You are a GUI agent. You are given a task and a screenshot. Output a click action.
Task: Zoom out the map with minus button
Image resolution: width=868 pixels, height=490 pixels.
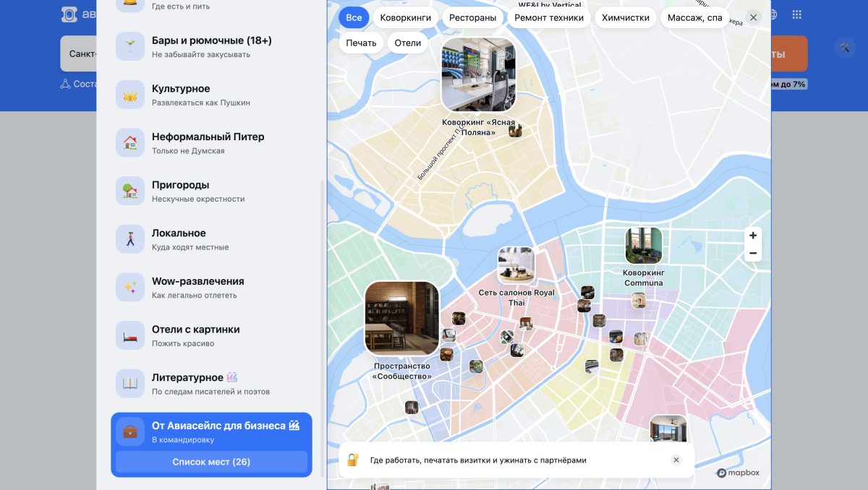click(753, 253)
